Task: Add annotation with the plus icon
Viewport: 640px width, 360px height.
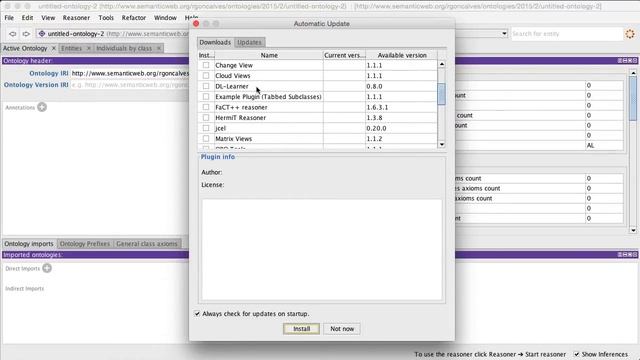Action: 42,107
